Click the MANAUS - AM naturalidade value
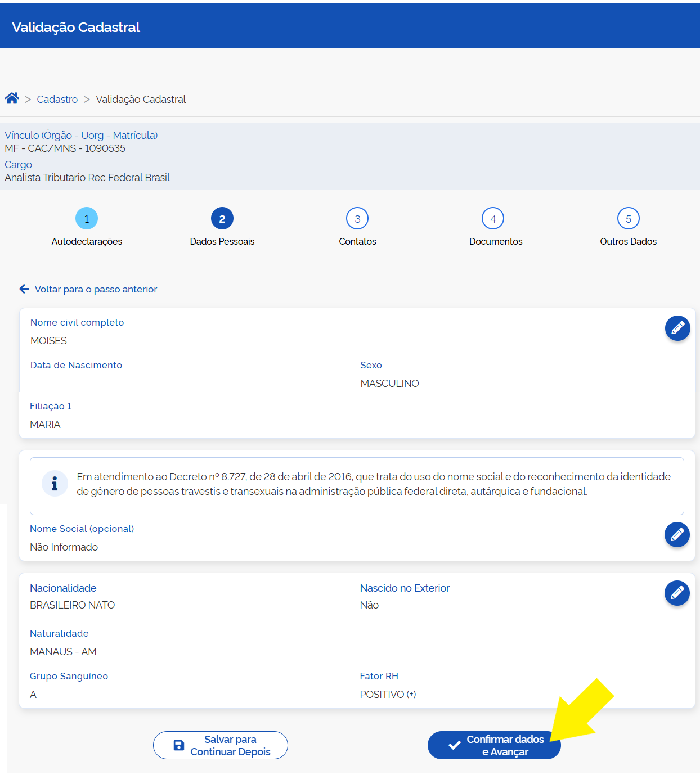This screenshot has width=700, height=784. (x=63, y=652)
